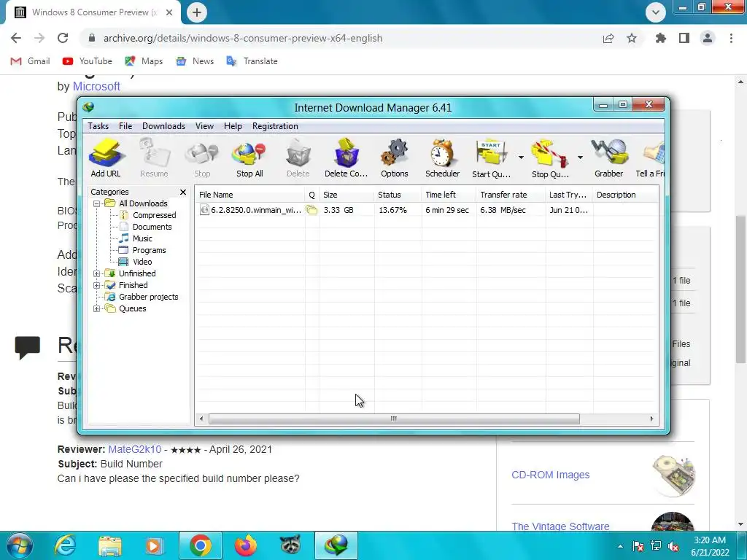
Task: Click the Delete Completed toolbar icon
Action: 347,157
